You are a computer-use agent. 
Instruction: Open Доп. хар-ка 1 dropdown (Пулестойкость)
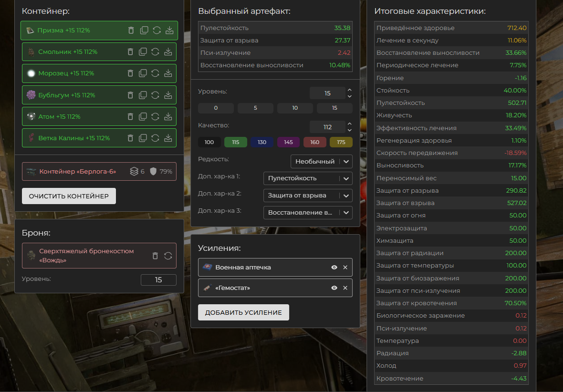[308, 178]
